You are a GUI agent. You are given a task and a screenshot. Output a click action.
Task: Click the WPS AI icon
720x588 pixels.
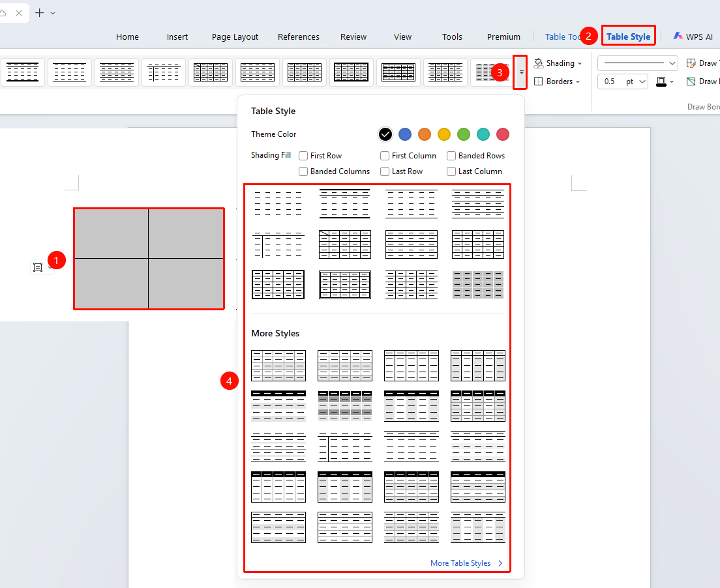pos(678,37)
